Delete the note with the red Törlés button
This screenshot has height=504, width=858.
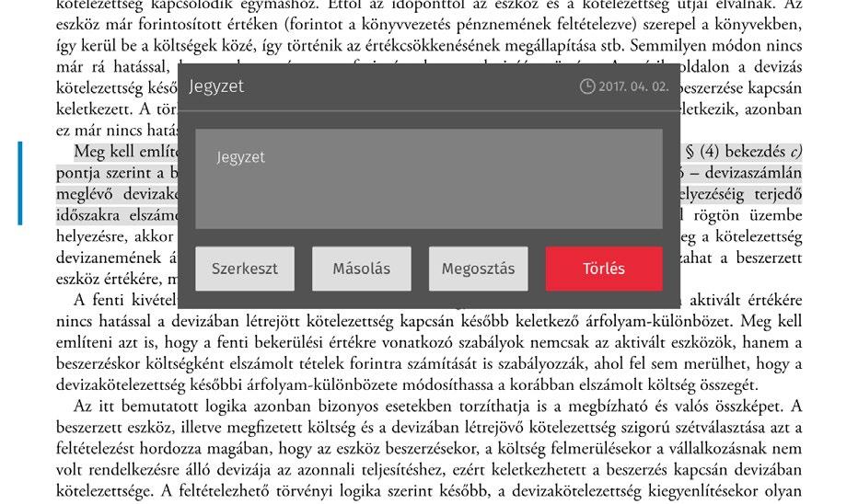pyautogui.click(x=604, y=269)
